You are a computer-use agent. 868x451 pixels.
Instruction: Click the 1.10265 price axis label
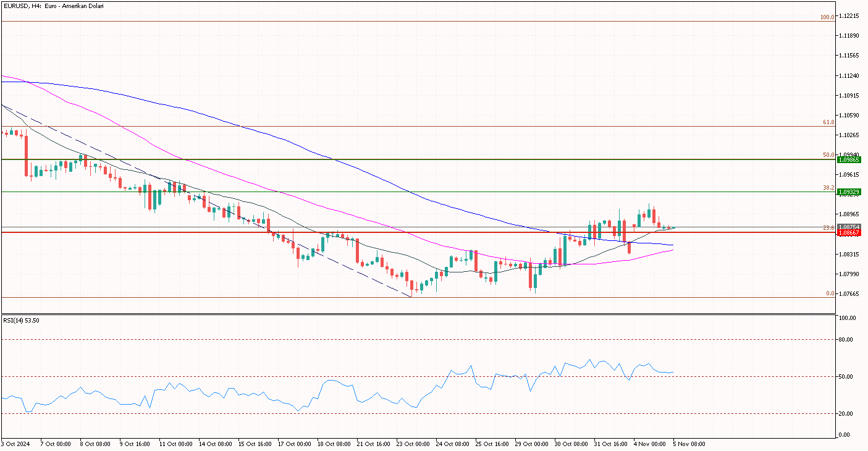[850, 135]
